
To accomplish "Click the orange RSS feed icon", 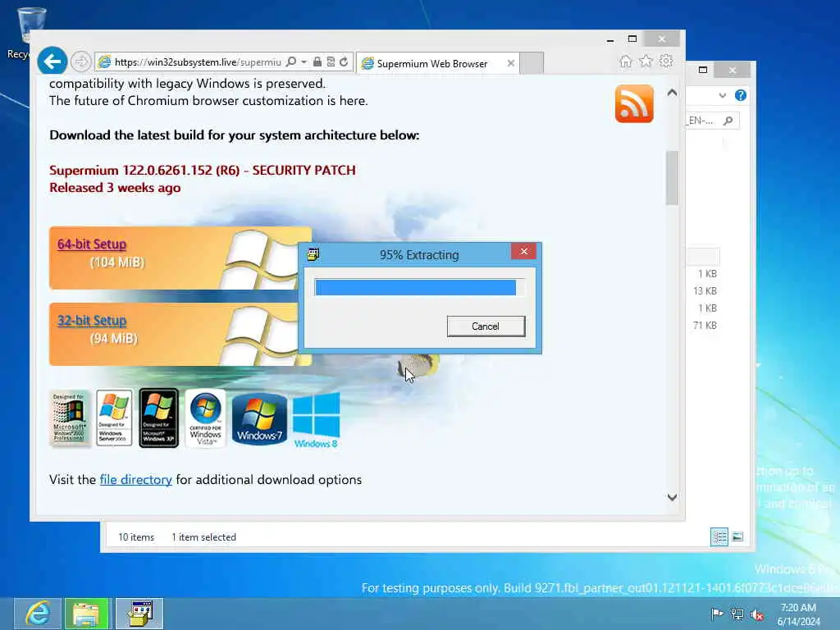I will pos(634,103).
